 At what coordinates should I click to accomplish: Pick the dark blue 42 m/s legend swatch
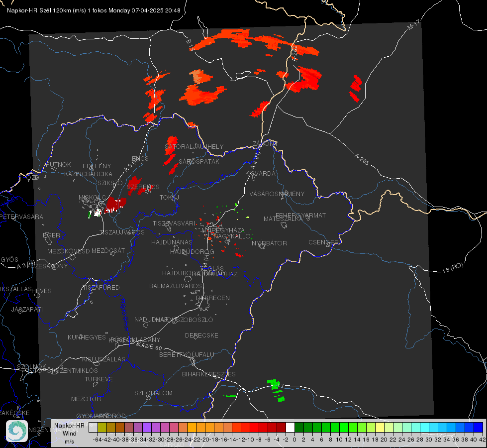tap(479, 427)
